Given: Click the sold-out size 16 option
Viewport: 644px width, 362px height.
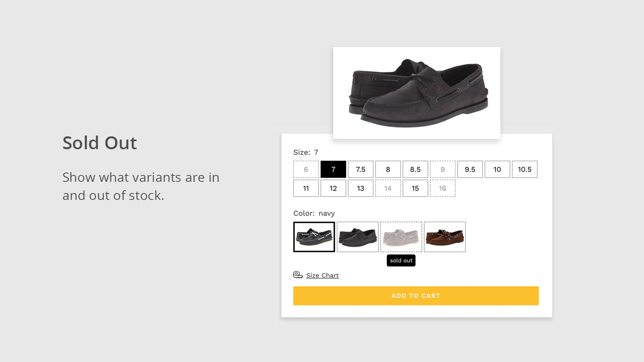Looking at the screenshot, I should click(x=442, y=188).
